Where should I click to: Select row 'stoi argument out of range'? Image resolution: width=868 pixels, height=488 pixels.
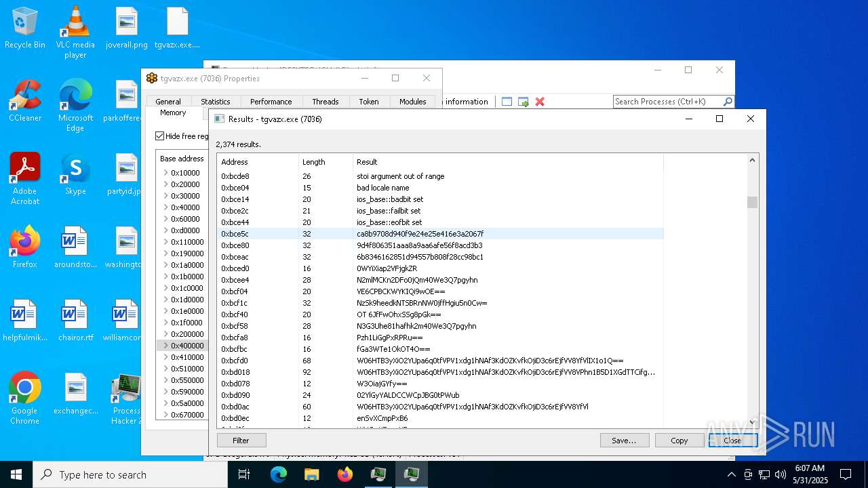(x=440, y=176)
